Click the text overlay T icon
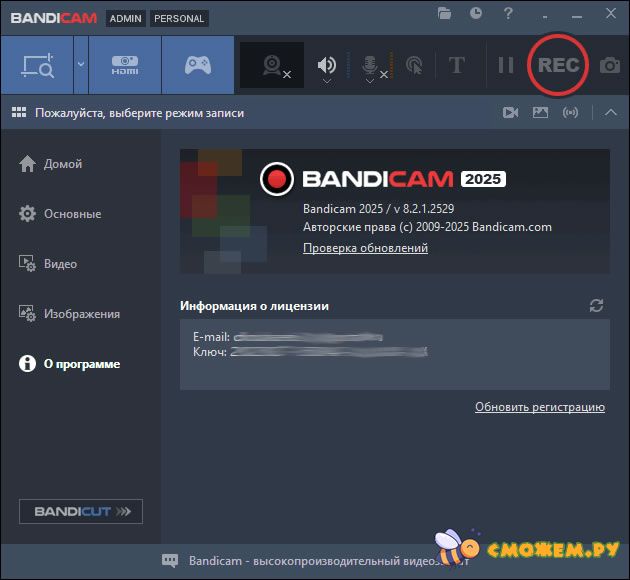This screenshot has width=630, height=580. click(x=457, y=66)
